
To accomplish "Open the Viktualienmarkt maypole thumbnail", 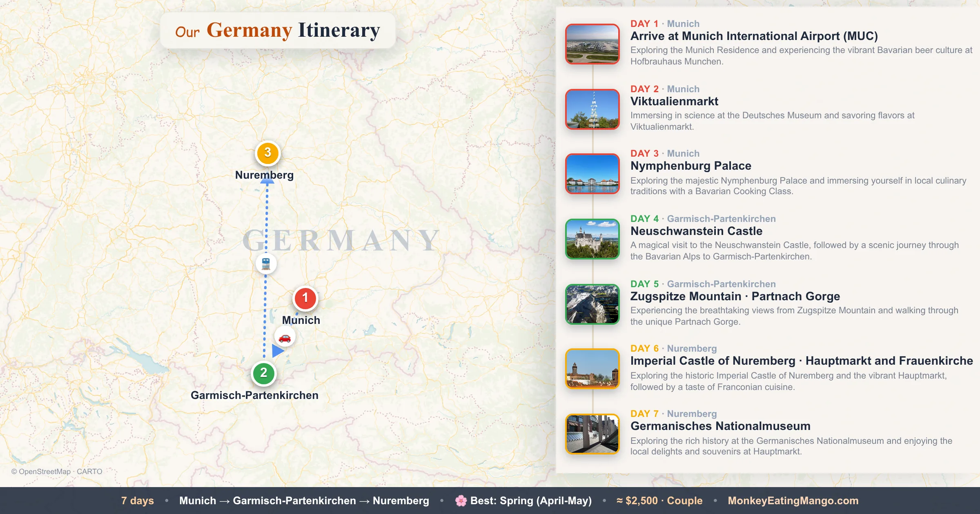I will point(592,109).
